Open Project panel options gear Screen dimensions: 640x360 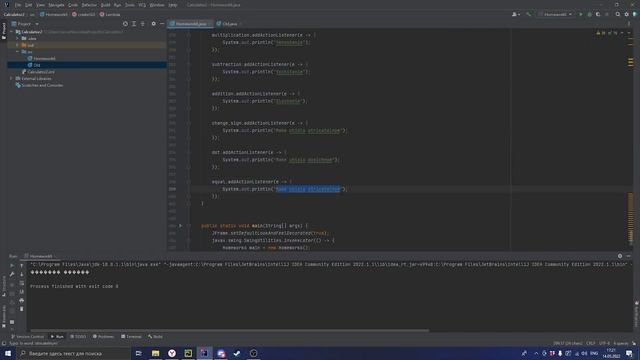153,24
